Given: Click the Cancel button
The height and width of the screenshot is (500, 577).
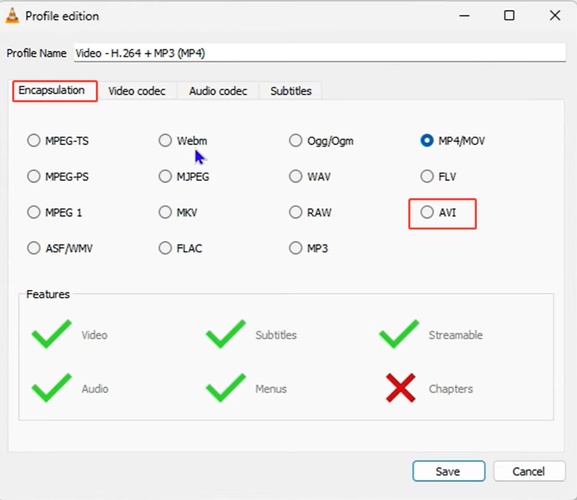Looking at the screenshot, I should 529,471.
